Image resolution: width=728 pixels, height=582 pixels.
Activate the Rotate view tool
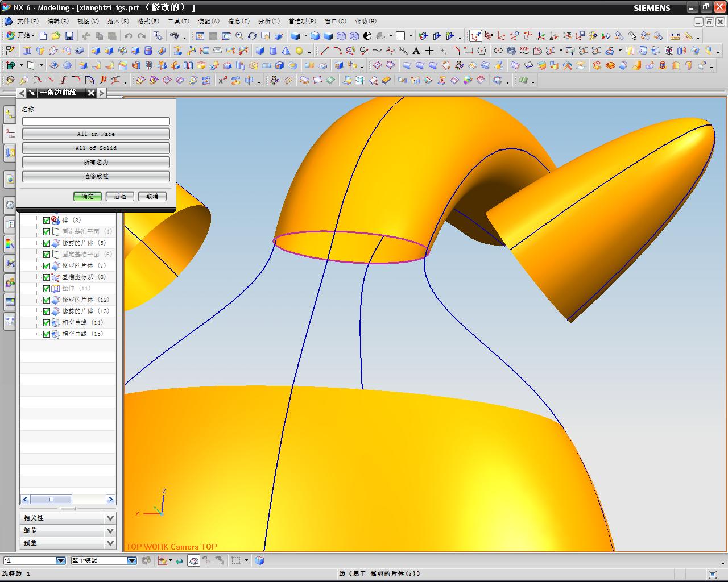(253, 36)
